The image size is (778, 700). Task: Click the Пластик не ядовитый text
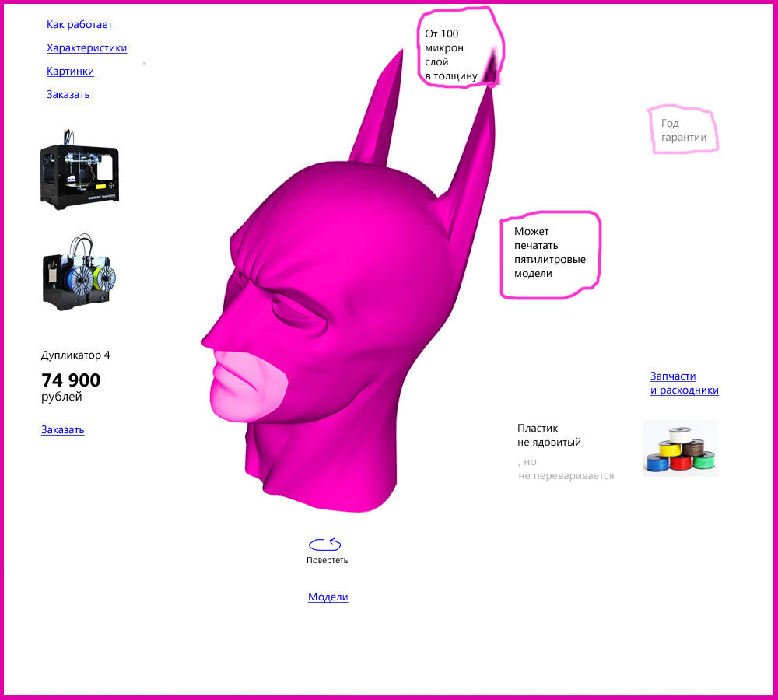point(548,436)
